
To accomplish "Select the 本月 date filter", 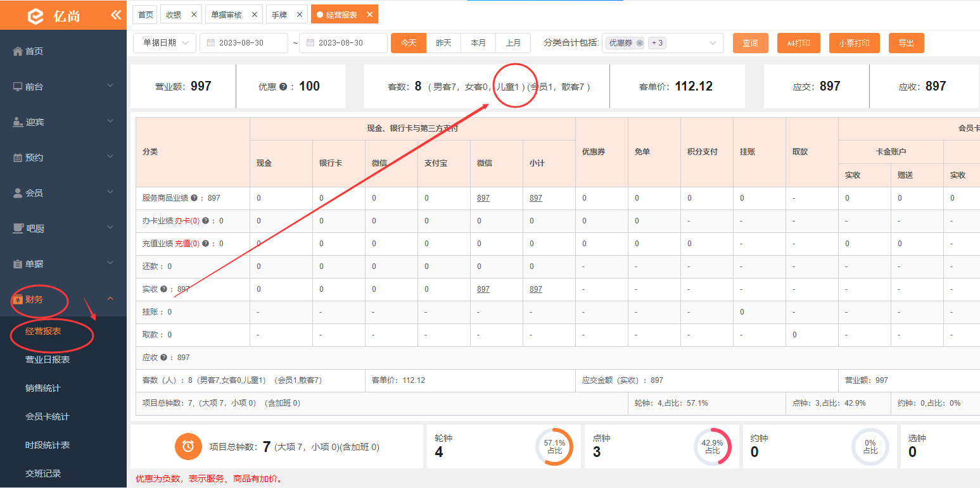I will 478,43.
